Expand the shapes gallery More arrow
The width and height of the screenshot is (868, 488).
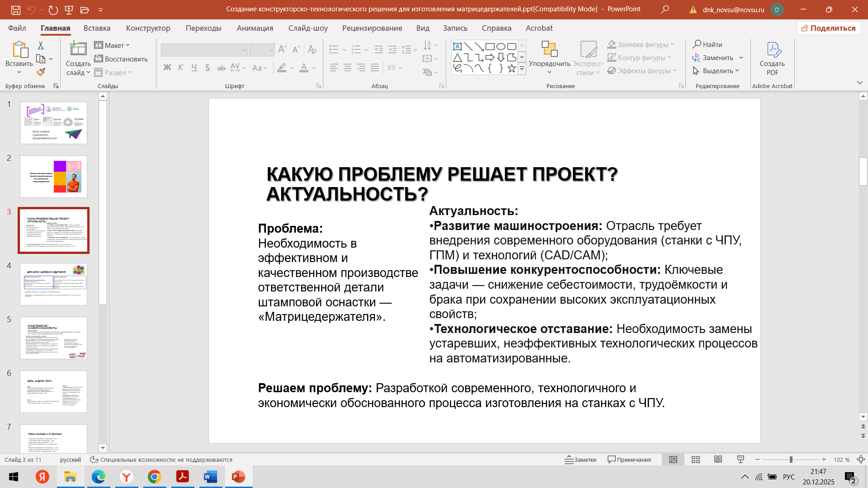(522, 69)
